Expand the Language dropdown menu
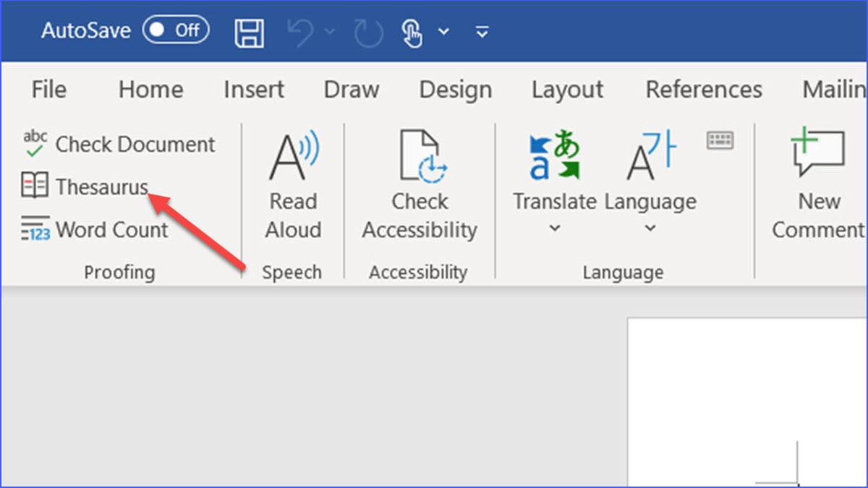The width and height of the screenshot is (868, 488). pos(649,228)
